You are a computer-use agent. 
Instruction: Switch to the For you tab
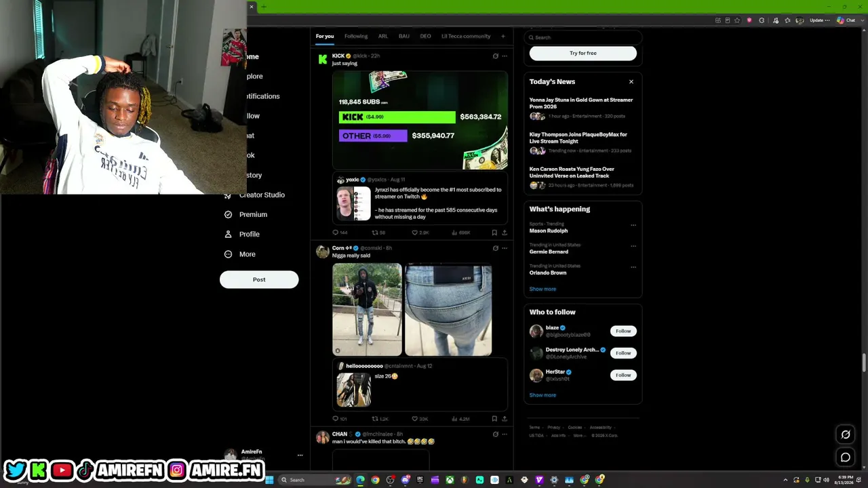(x=325, y=36)
